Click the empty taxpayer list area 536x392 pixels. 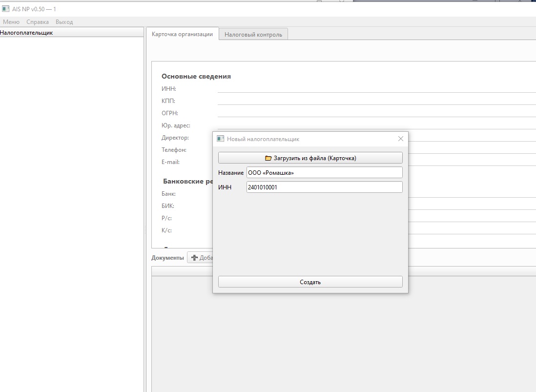(72, 195)
